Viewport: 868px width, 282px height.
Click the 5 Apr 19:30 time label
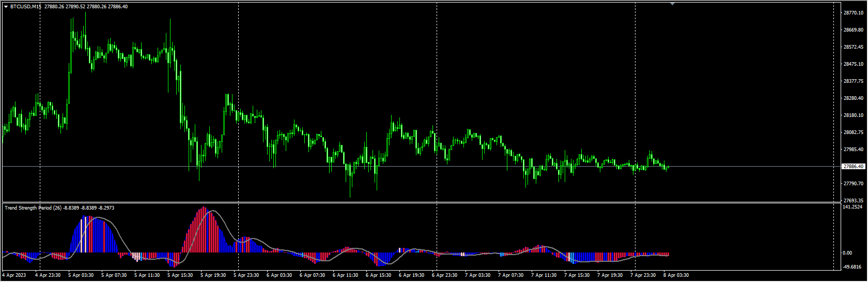[x=213, y=275]
